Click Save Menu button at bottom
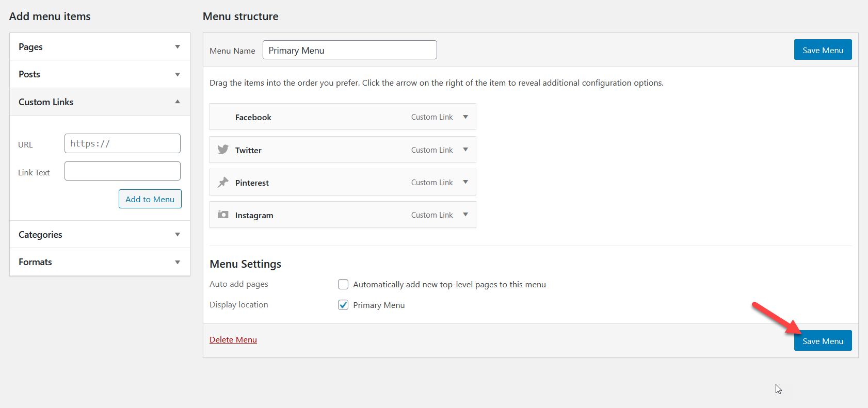 click(x=823, y=341)
